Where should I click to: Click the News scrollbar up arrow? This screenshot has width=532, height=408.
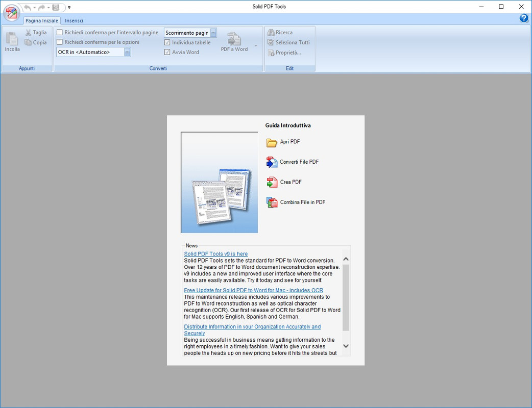(346, 259)
